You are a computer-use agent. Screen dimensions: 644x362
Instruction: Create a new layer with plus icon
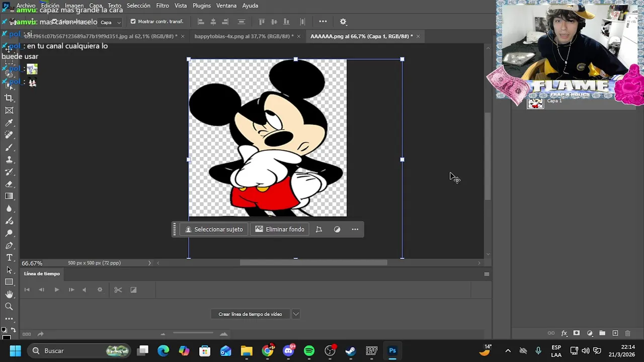pyautogui.click(x=615, y=333)
